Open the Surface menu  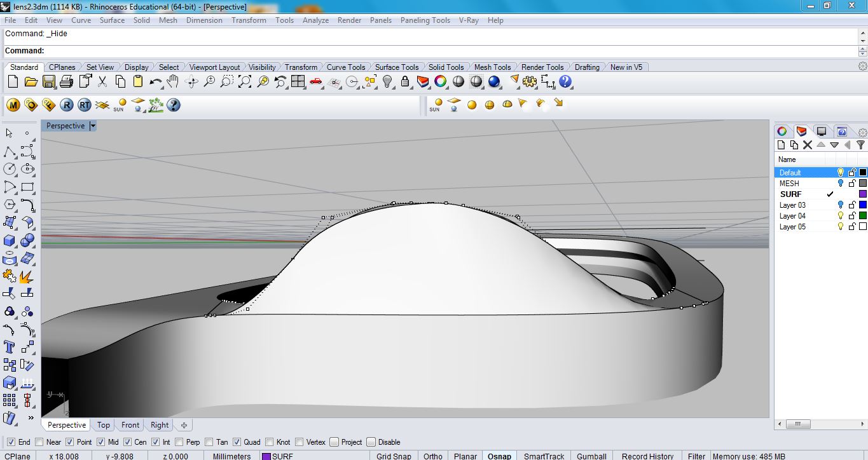112,20
